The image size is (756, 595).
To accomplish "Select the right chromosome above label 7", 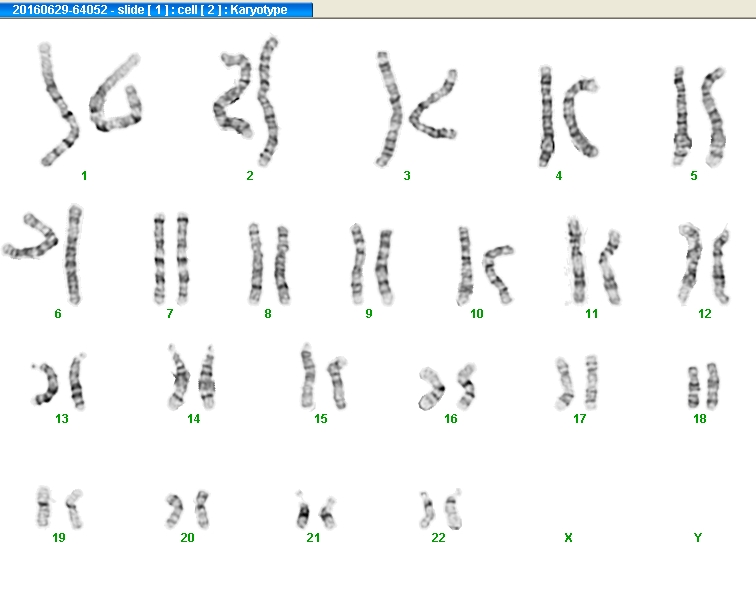I will coord(182,258).
